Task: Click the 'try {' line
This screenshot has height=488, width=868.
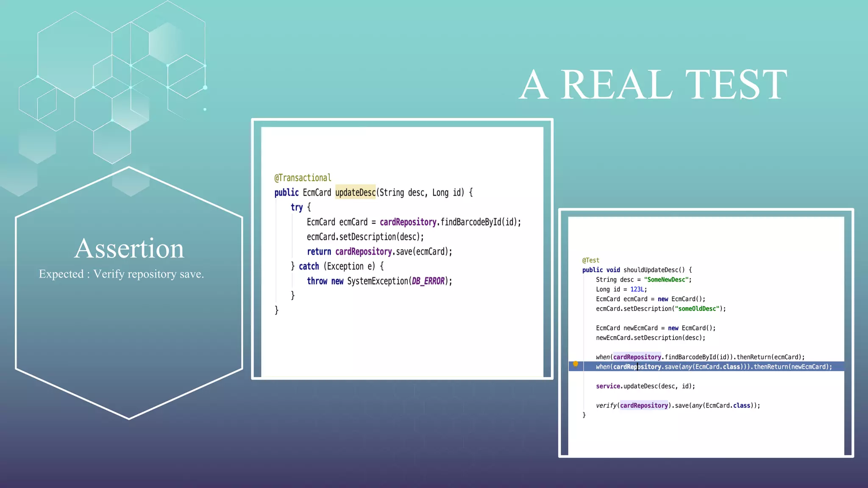Action: point(300,207)
